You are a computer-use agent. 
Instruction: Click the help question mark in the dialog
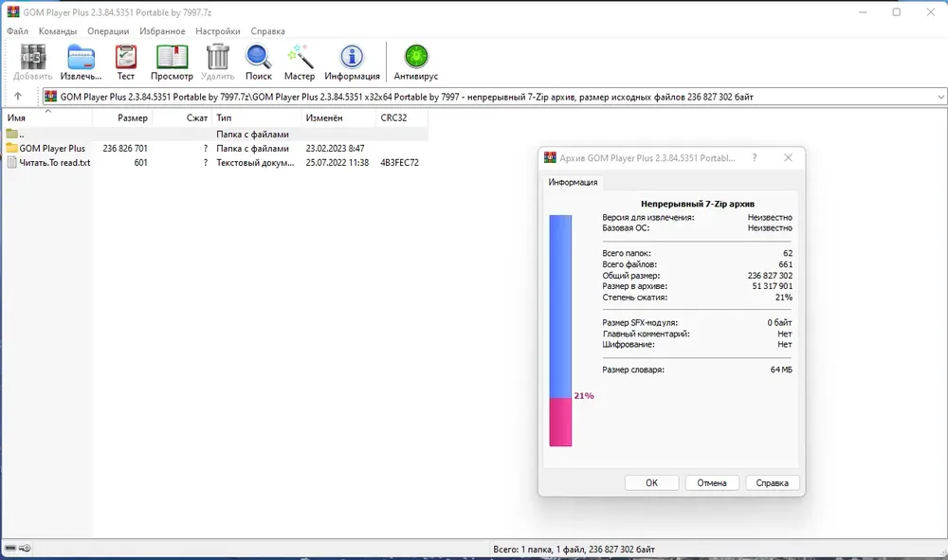(x=755, y=157)
